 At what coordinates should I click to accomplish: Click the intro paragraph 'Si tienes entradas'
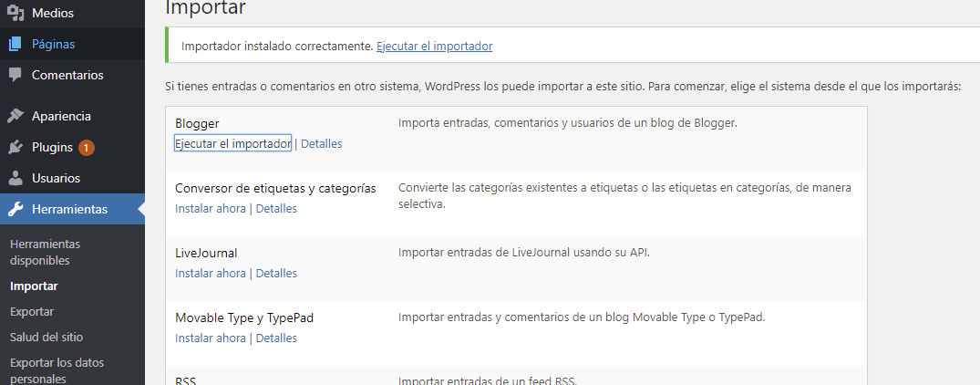(562, 87)
